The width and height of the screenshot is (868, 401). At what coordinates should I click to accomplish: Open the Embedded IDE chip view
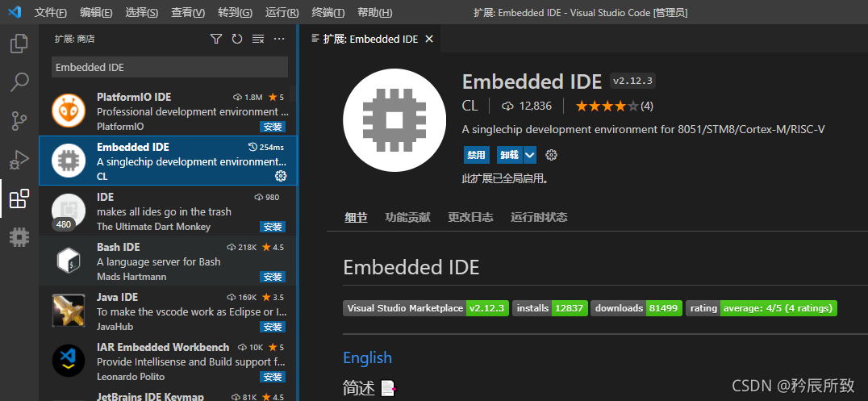(x=19, y=237)
